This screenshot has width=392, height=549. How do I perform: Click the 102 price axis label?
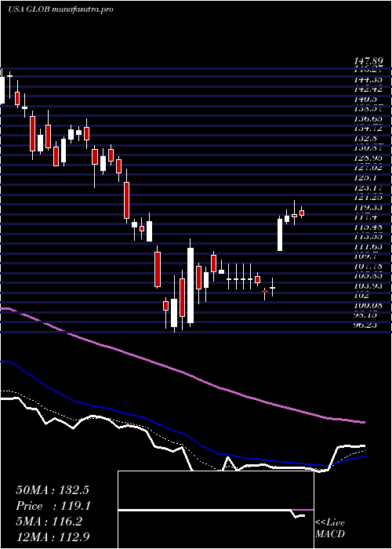click(362, 296)
